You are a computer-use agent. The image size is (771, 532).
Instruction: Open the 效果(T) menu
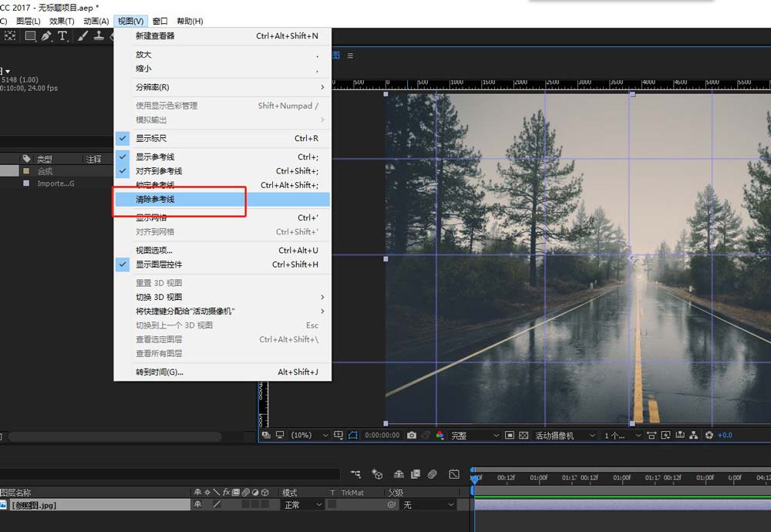click(x=62, y=21)
